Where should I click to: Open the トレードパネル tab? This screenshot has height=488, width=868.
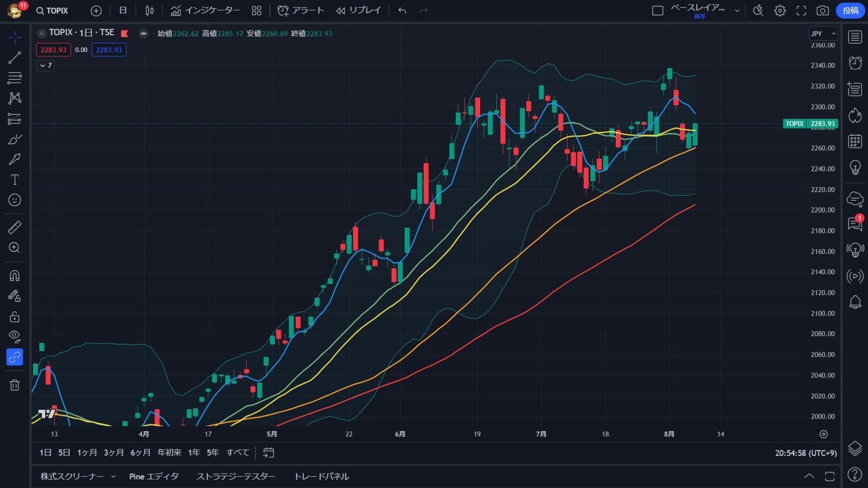(x=322, y=477)
